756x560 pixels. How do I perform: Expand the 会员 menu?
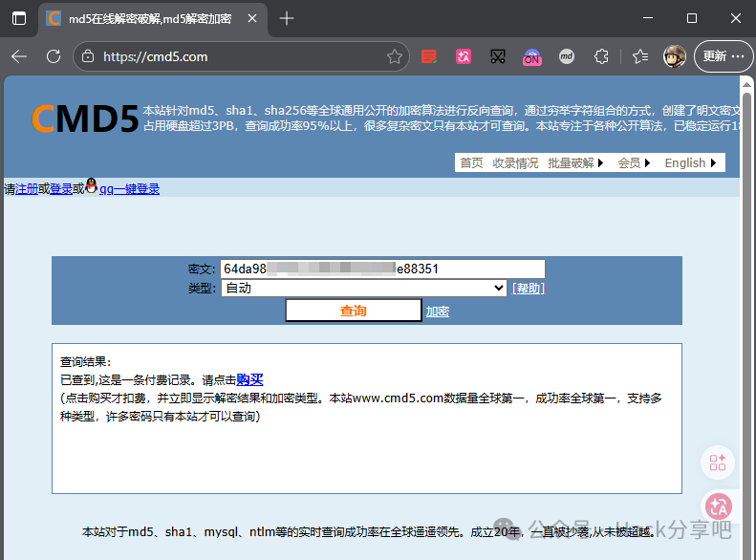coord(634,162)
